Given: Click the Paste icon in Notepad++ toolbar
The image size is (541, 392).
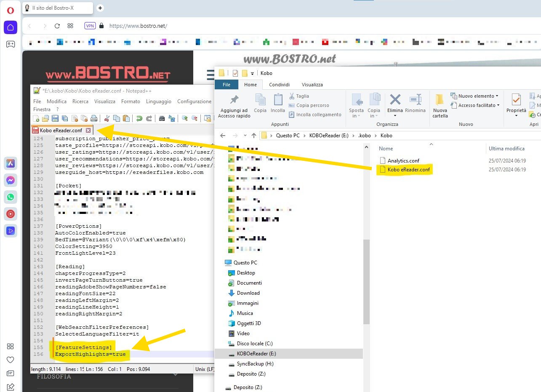Looking at the screenshot, I should pyautogui.click(x=126, y=118).
